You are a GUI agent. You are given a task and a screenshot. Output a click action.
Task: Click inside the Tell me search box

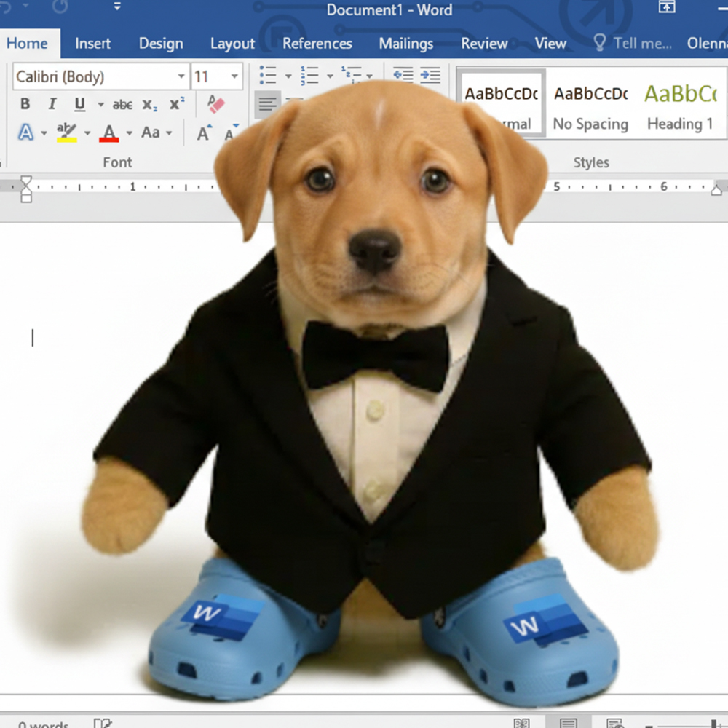[x=641, y=44]
